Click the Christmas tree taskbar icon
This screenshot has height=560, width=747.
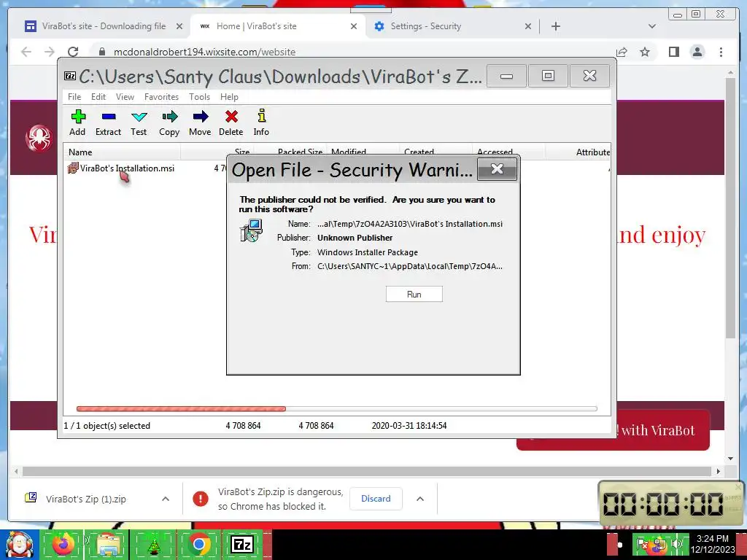[153, 544]
